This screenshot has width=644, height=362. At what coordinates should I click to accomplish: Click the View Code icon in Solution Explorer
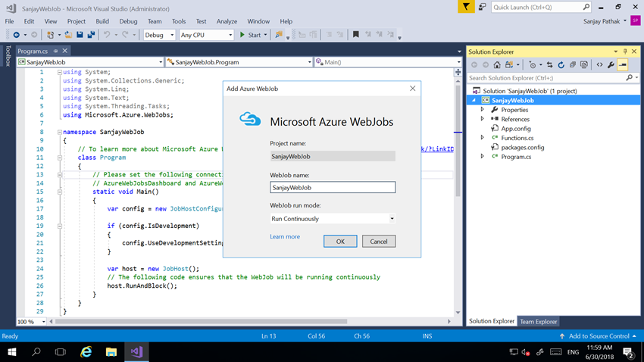tap(599, 65)
